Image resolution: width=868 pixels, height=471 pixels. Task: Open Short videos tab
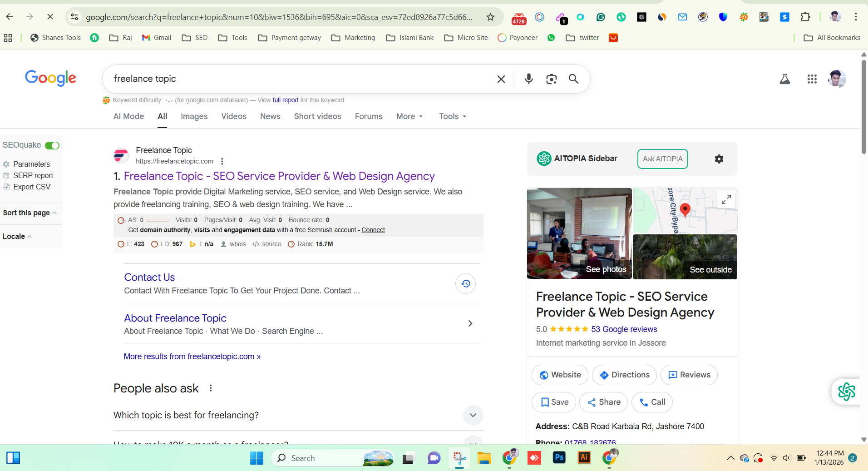click(x=317, y=117)
